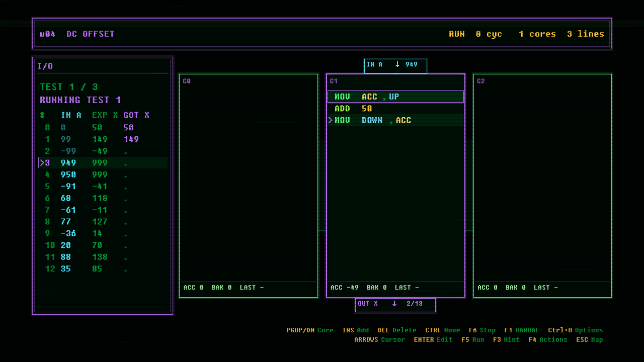This screenshot has width=644, height=362.
Task: Open F4 Actions menu
Action: coord(548,340)
